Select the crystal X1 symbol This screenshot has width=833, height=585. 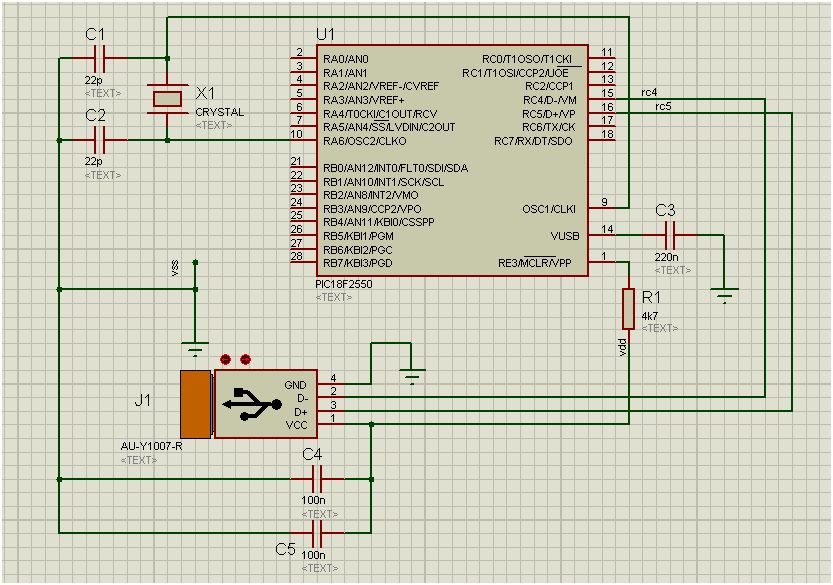click(166, 98)
